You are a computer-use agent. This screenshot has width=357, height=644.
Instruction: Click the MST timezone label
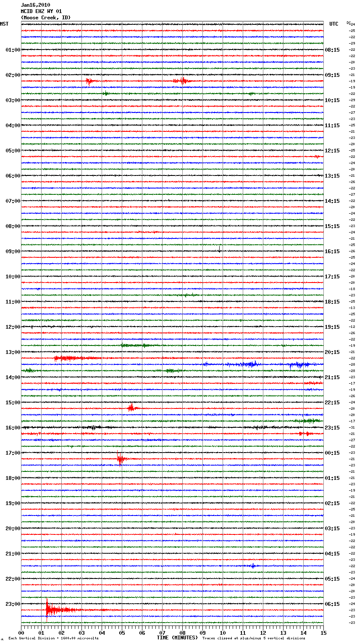coord(4,24)
